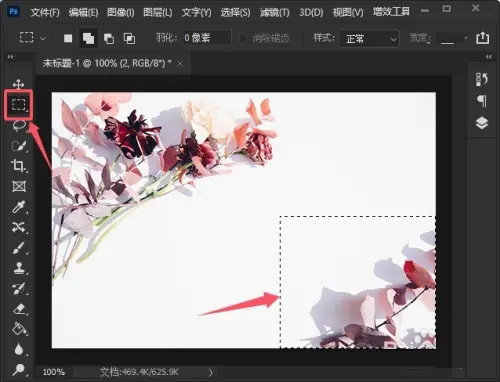Switch to the 未标题-1 document tab

click(x=107, y=63)
